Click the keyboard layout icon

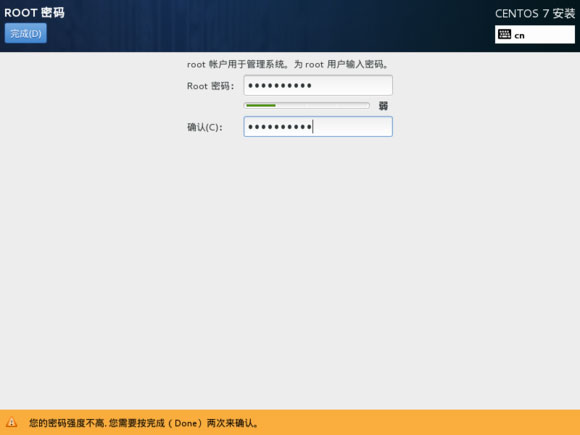pyautogui.click(x=504, y=34)
